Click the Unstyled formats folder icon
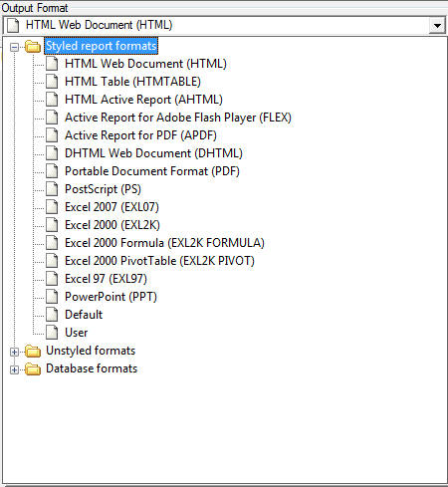 pos(33,351)
